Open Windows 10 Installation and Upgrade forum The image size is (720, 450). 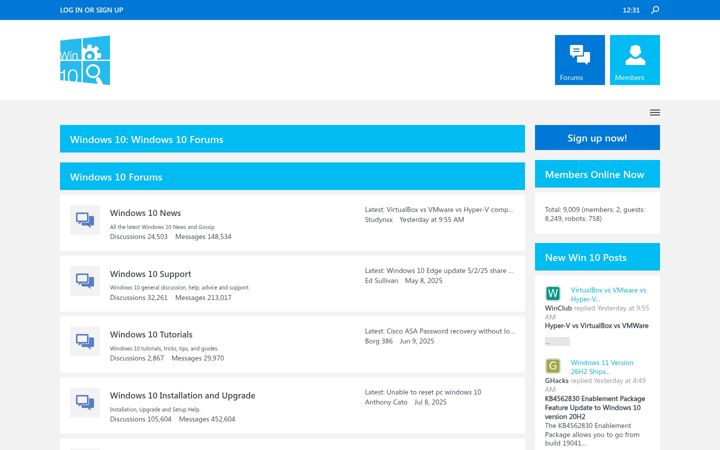[x=182, y=395]
